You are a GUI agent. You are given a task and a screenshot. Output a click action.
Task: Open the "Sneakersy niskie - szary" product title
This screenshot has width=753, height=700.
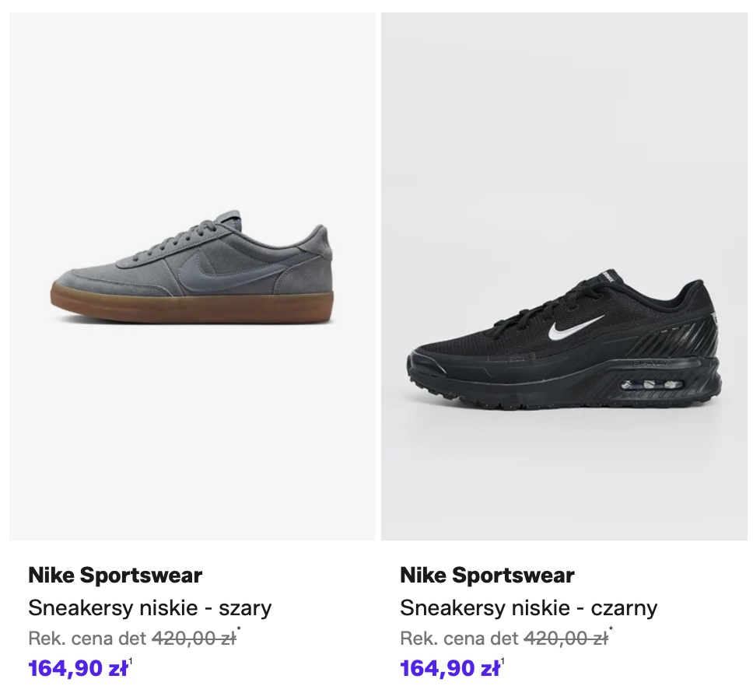150,607
